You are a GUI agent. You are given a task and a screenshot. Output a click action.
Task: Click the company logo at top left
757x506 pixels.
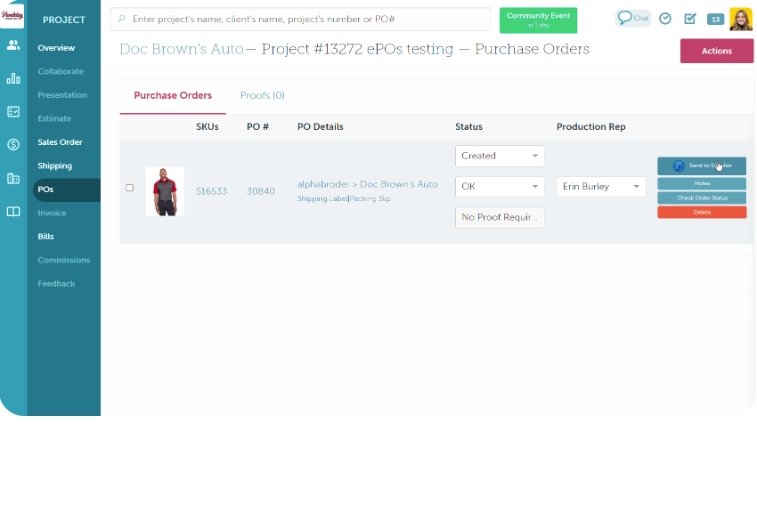pyautogui.click(x=12, y=15)
